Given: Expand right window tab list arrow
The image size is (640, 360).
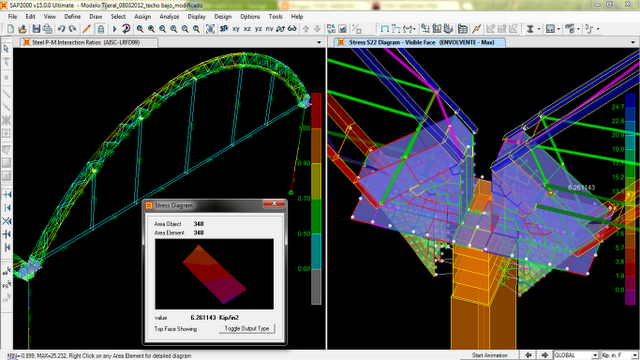Looking at the screenshot, I should 633,42.
